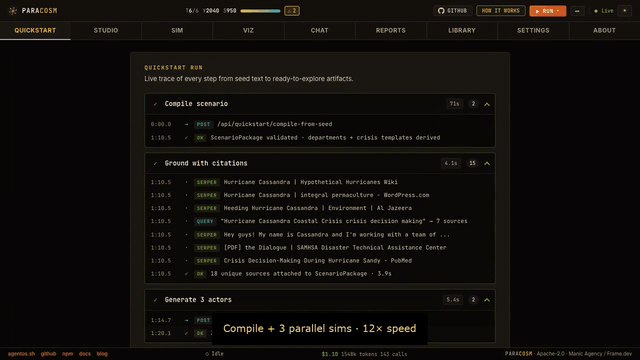The width and height of the screenshot is (640, 360).
Task: Click the T6/6 turn counter in header
Action: coord(192,11)
